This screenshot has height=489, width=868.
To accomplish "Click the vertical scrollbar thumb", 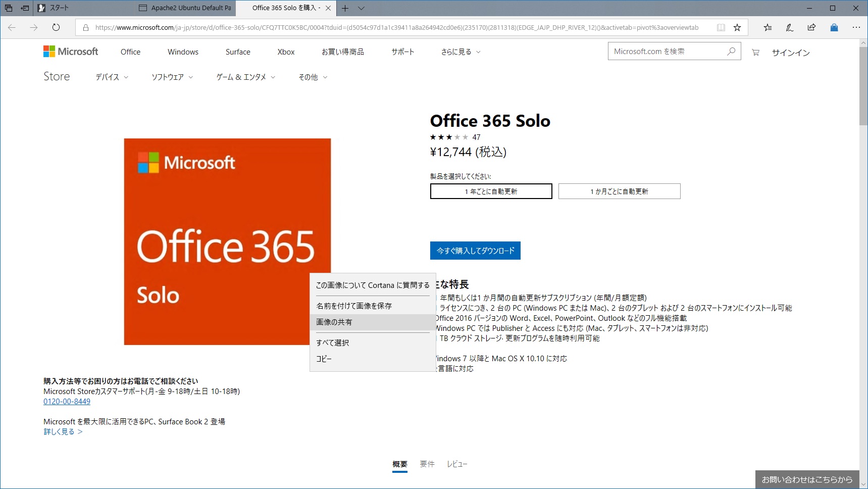I will 863,86.
